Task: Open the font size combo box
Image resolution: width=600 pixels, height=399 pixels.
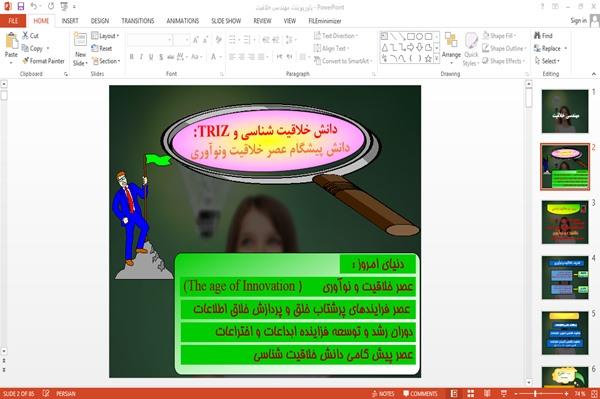Action: pos(181,40)
